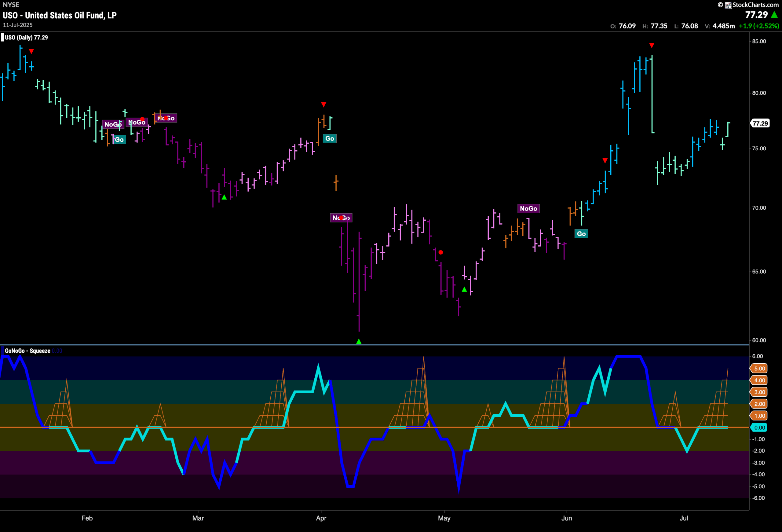Click the green triangle below the March low
782x532 pixels.
tap(225, 197)
